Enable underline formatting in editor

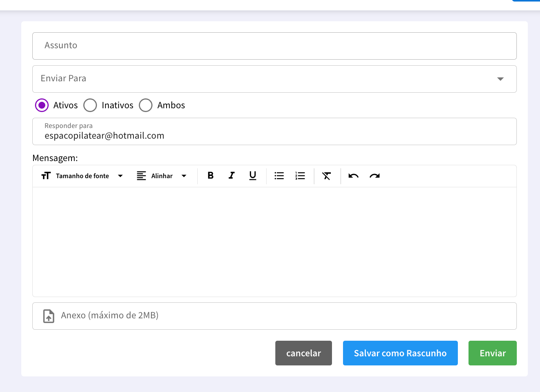pyautogui.click(x=253, y=175)
